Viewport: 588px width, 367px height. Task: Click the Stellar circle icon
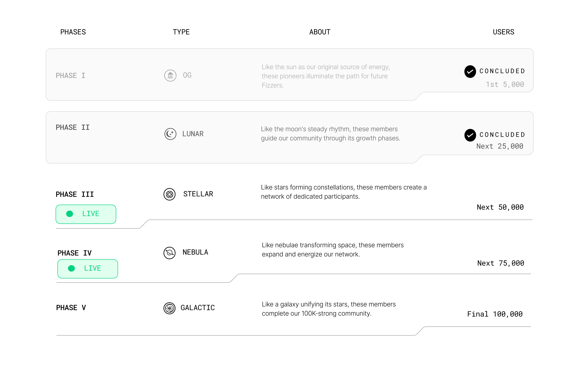click(x=169, y=194)
